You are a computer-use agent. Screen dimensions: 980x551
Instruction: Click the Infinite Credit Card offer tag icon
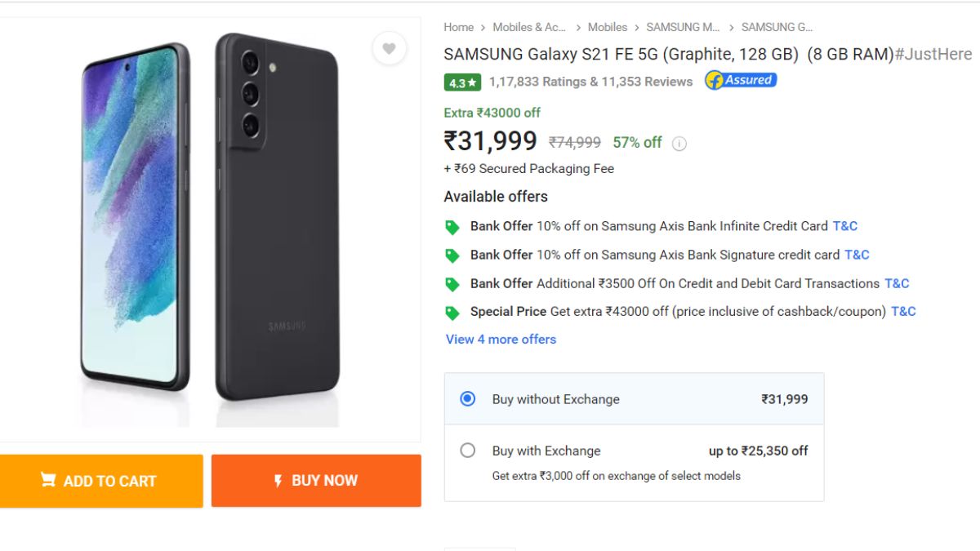click(x=452, y=227)
